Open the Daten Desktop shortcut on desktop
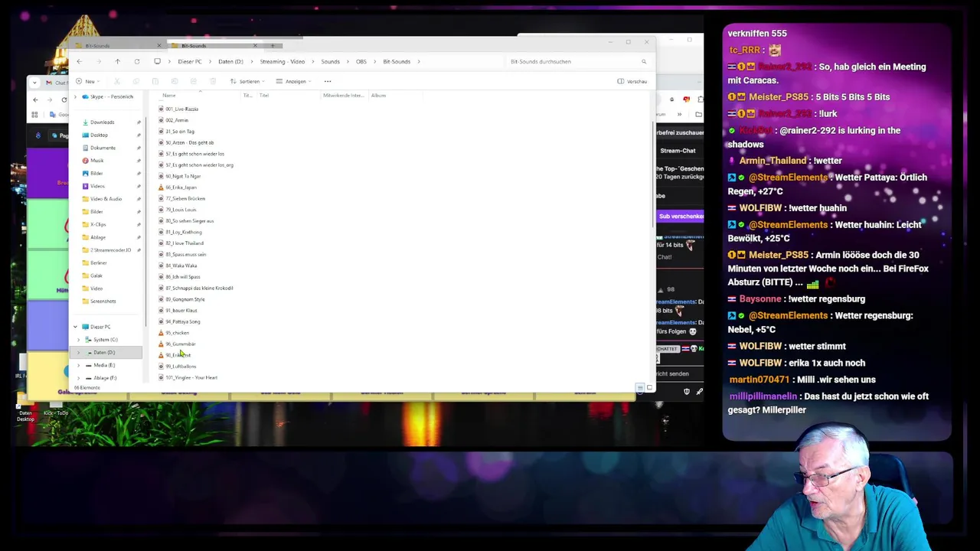The height and width of the screenshot is (551, 980). (x=25, y=410)
